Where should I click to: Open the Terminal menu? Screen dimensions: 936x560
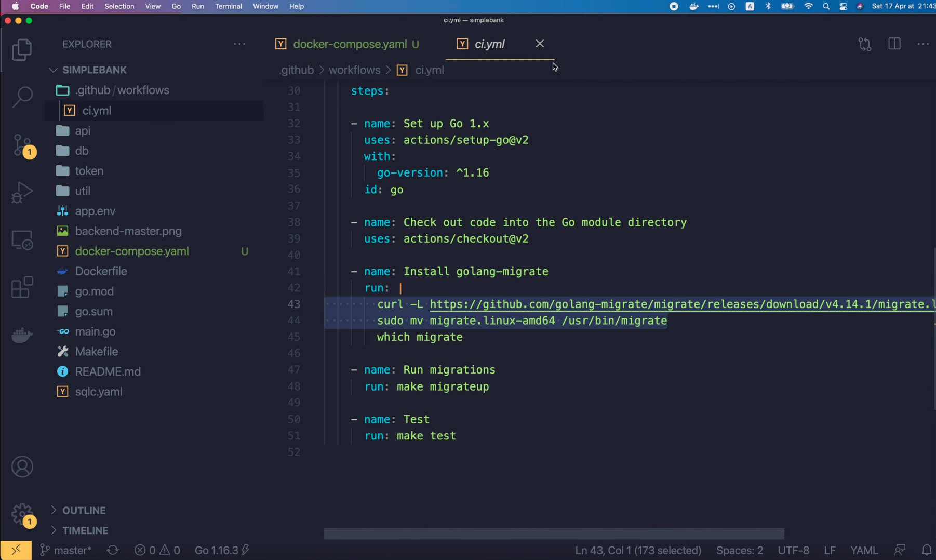click(229, 6)
